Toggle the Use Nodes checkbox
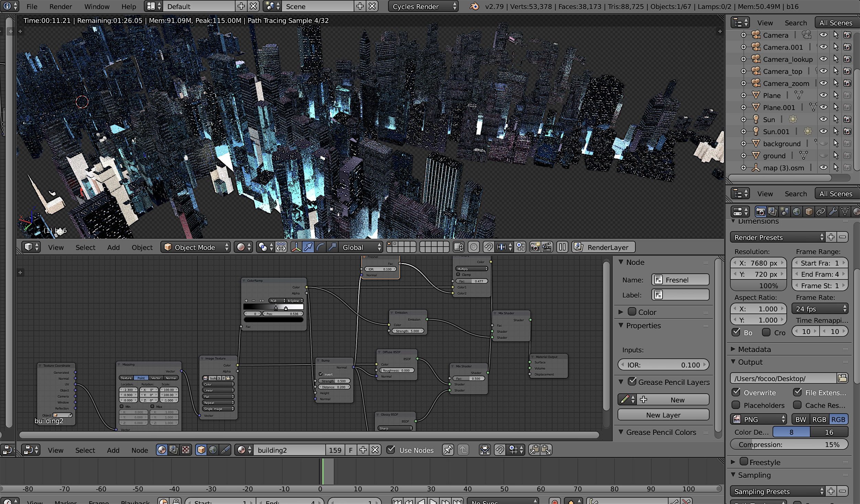This screenshot has height=504, width=860. (391, 450)
